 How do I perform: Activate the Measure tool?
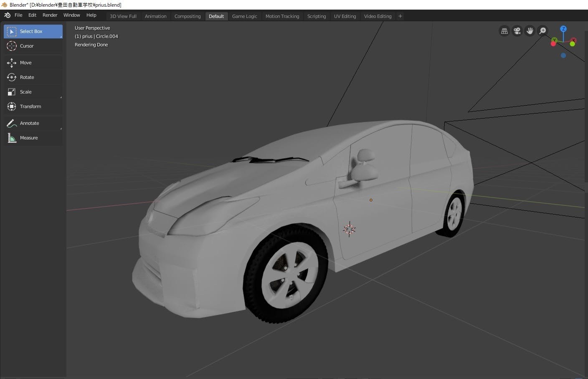(x=28, y=138)
